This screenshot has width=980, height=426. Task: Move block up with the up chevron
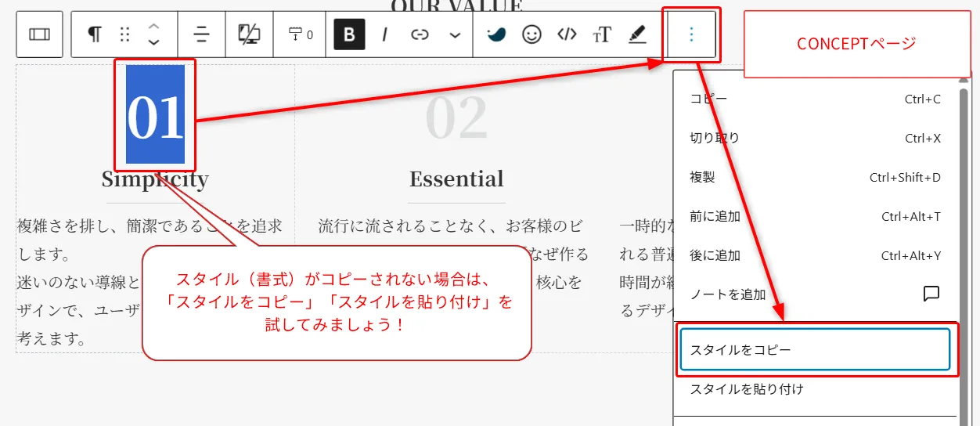[x=154, y=26]
